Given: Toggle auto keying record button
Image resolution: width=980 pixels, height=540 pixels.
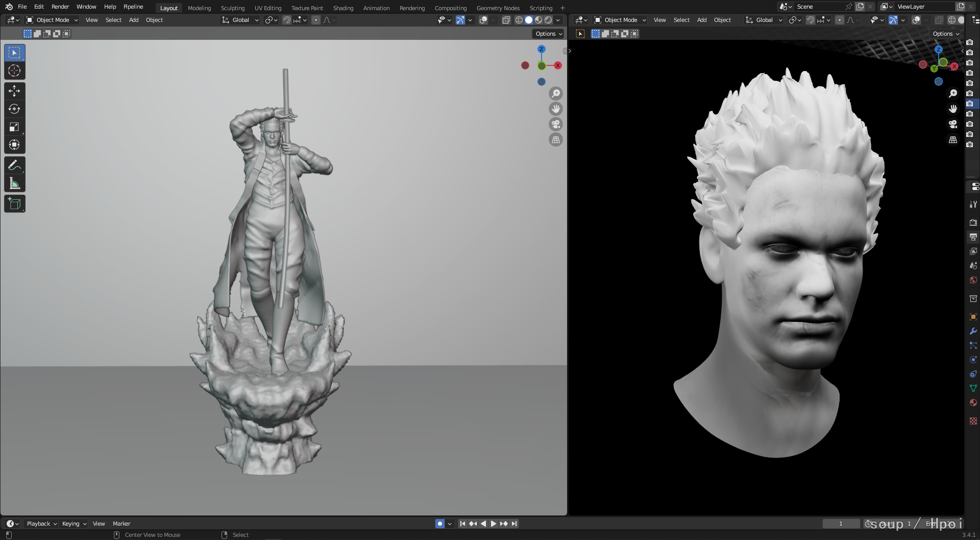Looking at the screenshot, I should pyautogui.click(x=440, y=524).
